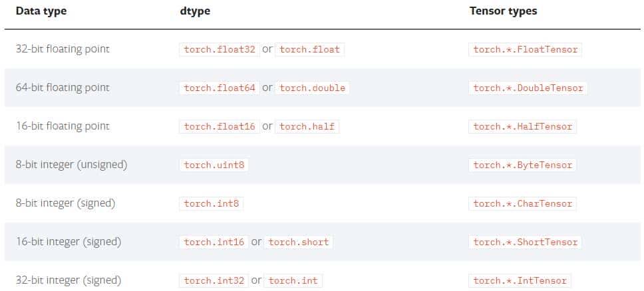Click the torch.float16 code label
644x291 pixels.
point(220,126)
